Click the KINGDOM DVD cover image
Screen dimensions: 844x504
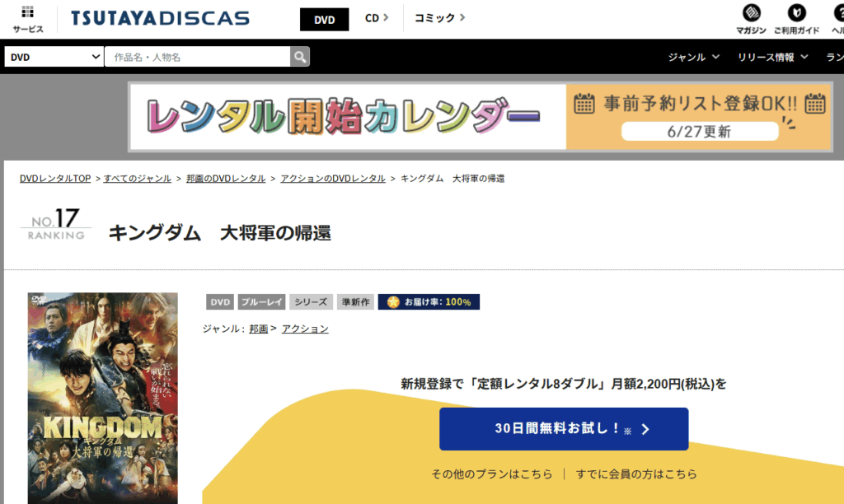[x=103, y=398]
